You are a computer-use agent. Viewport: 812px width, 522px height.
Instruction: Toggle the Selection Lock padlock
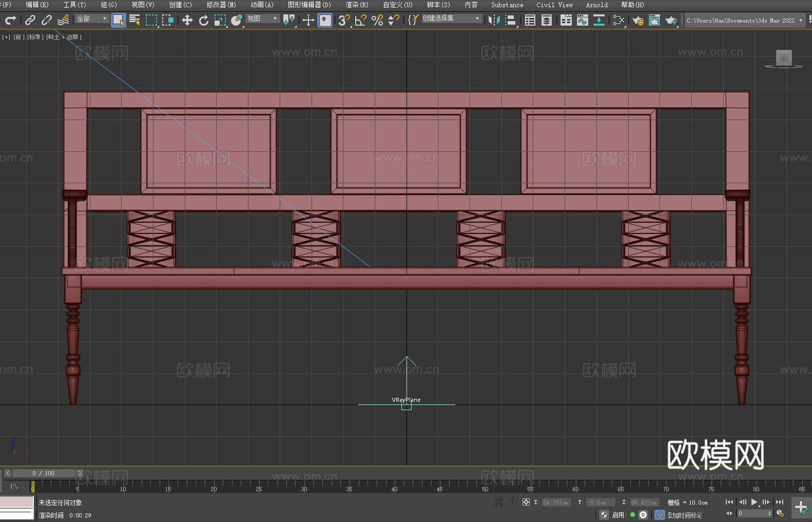[512, 502]
